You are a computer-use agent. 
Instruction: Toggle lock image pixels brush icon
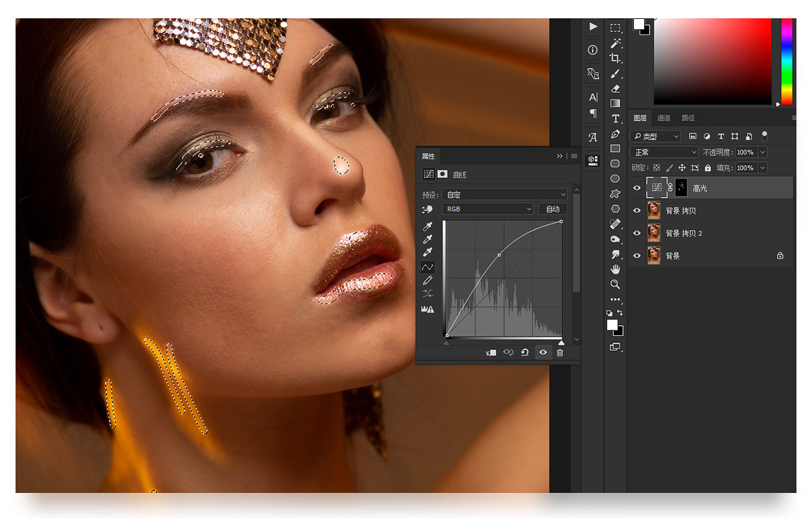669,168
